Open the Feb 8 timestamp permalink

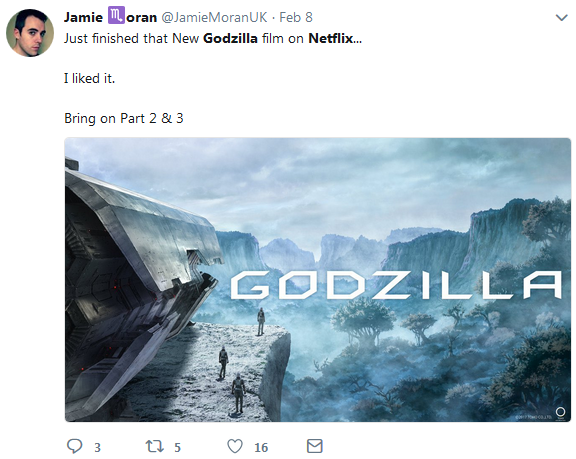pyautogui.click(x=296, y=17)
